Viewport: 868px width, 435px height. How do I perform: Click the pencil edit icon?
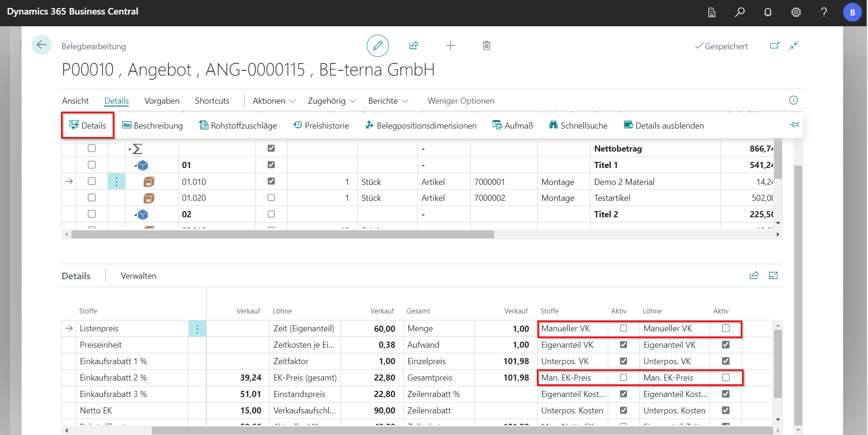click(x=378, y=46)
